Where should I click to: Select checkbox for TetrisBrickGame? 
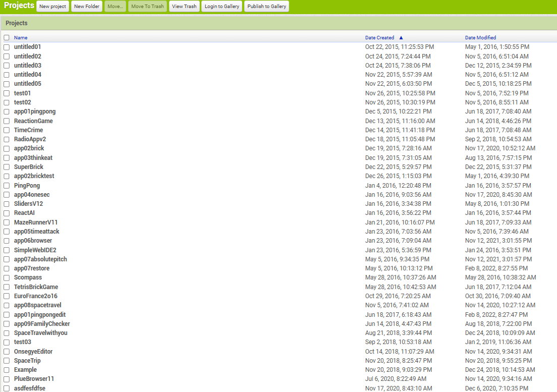[x=7, y=287]
